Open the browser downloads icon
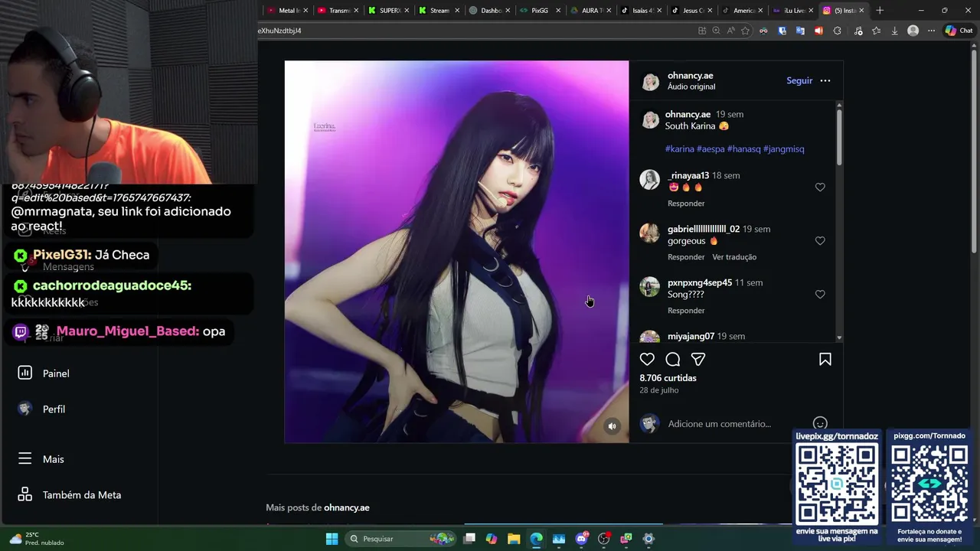This screenshot has width=980, height=551. (894, 31)
